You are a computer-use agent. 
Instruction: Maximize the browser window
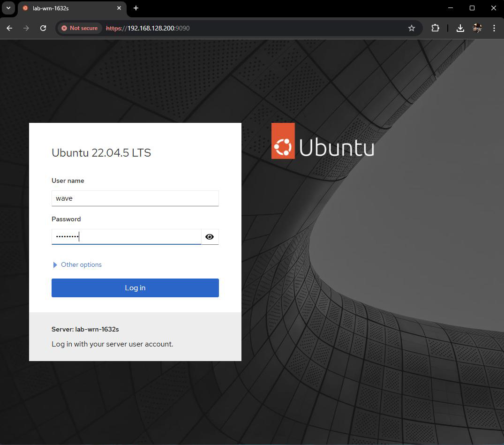(x=472, y=8)
